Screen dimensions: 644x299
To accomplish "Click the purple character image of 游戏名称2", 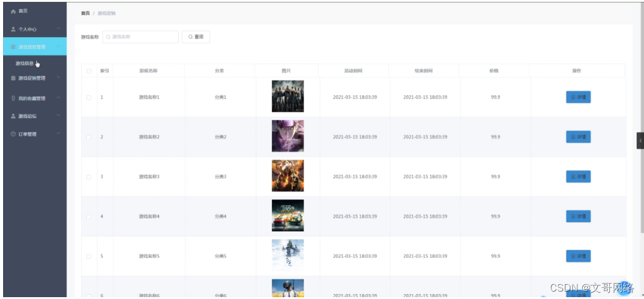I will [x=287, y=136].
